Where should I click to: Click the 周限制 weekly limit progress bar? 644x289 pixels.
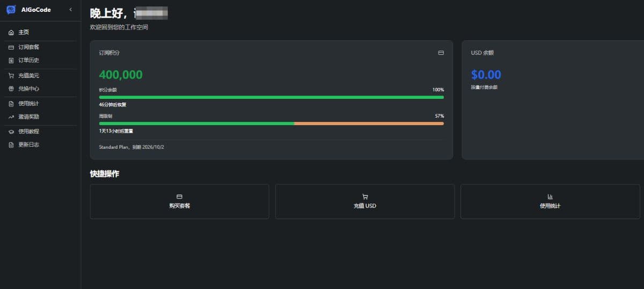271,124
